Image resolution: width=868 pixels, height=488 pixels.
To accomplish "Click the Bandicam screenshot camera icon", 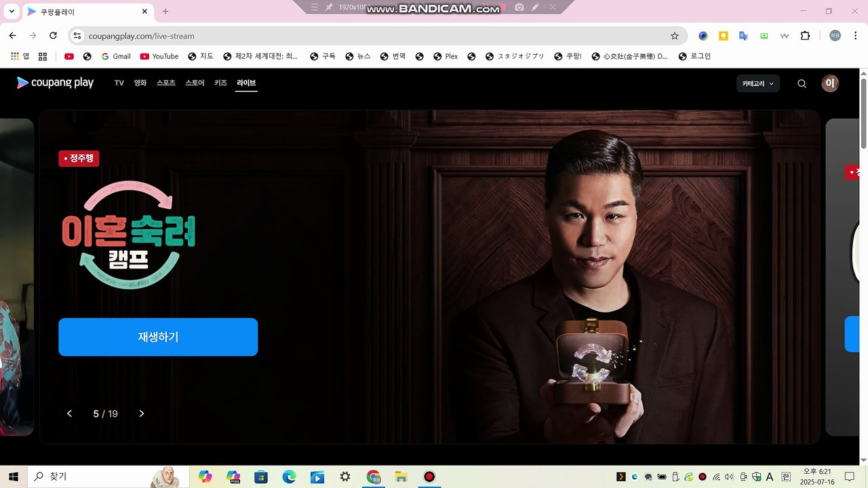I will coord(519,7).
